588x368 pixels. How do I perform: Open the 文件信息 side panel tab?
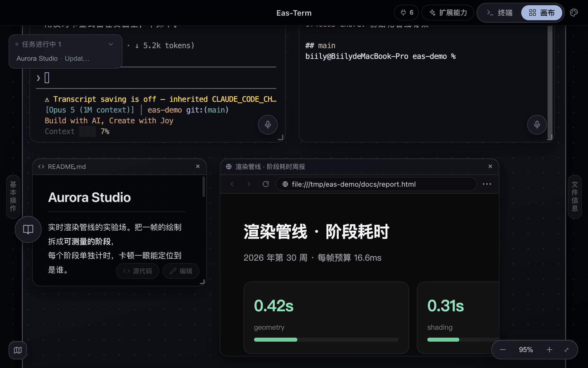click(575, 196)
